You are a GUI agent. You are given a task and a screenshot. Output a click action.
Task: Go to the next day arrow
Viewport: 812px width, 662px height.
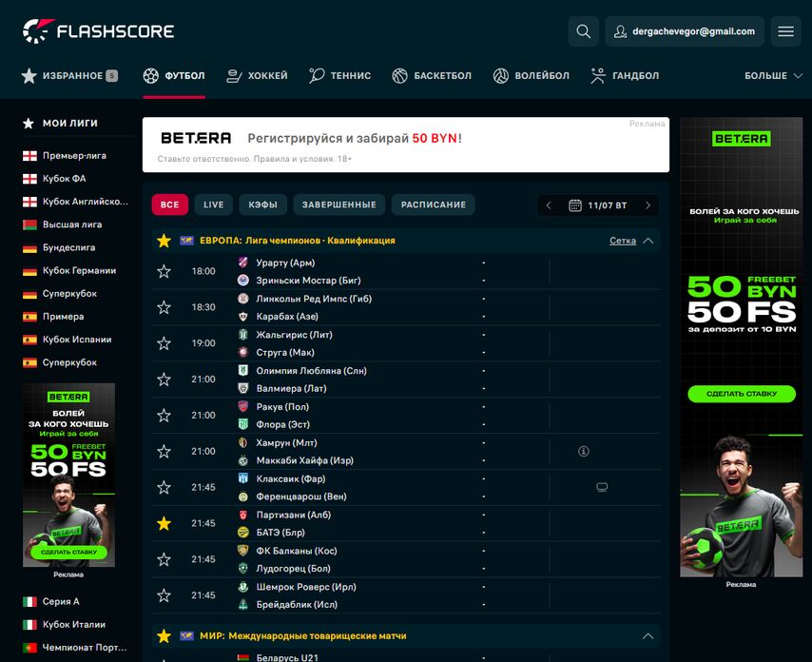[x=648, y=205]
